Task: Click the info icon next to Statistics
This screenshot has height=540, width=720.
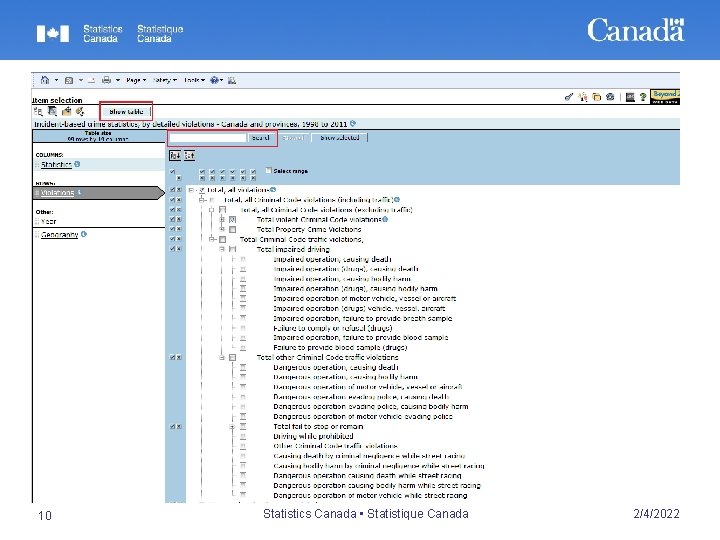Action: [x=77, y=164]
